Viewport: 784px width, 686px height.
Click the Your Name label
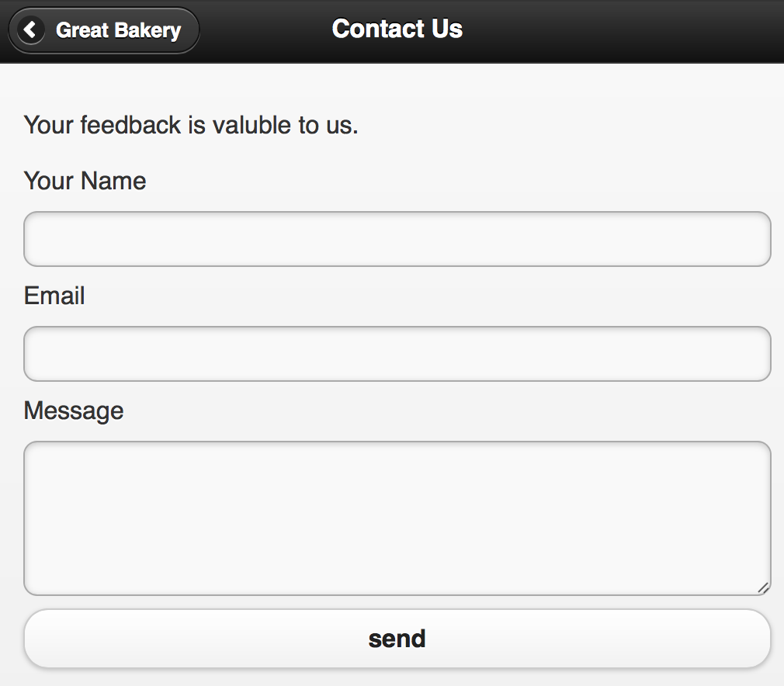click(x=85, y=181)
